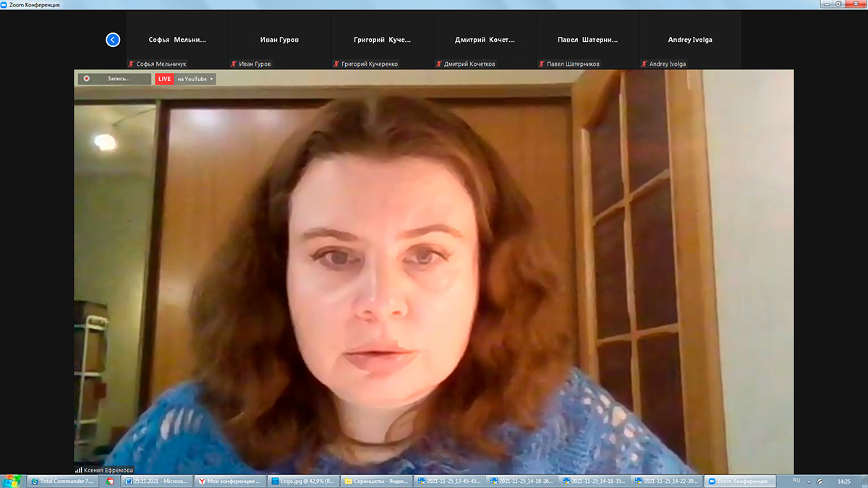Switch to 'Мои конференции' Yandex browser window
Screen dimensions: 868x488
(231, 481)
